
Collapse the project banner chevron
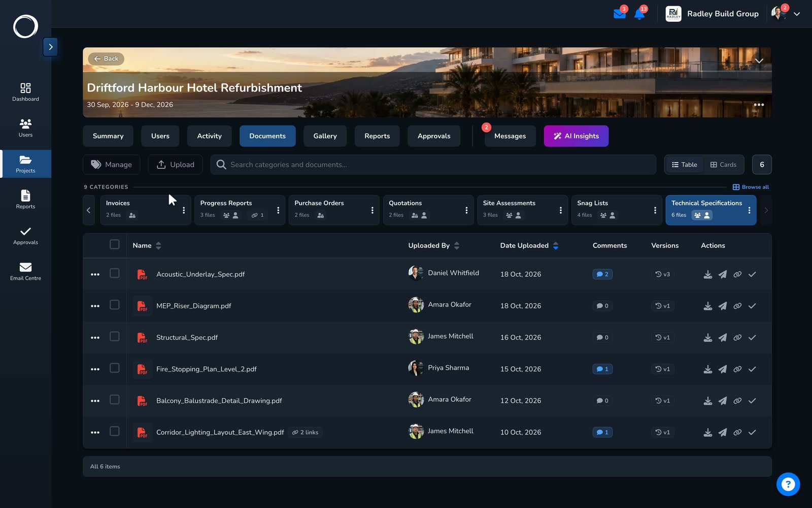759,60
